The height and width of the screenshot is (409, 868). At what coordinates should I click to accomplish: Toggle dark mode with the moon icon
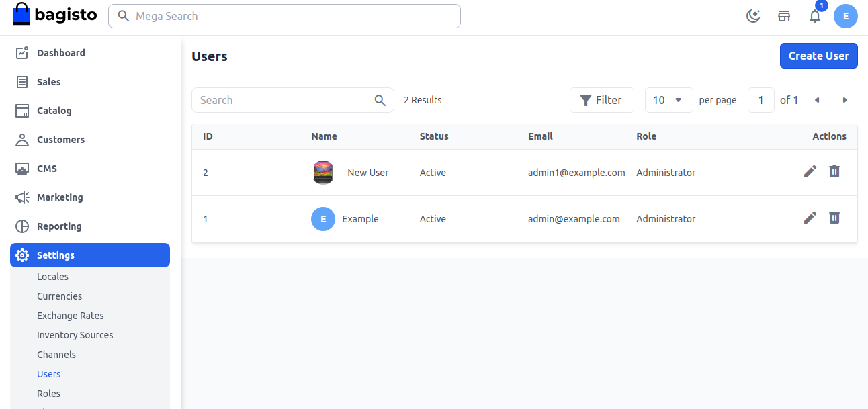point(753,15)
